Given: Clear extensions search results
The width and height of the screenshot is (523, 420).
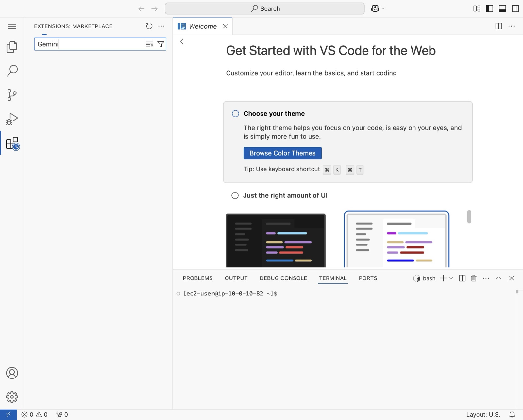Looking at the screenshot, I should click(150, 44).
